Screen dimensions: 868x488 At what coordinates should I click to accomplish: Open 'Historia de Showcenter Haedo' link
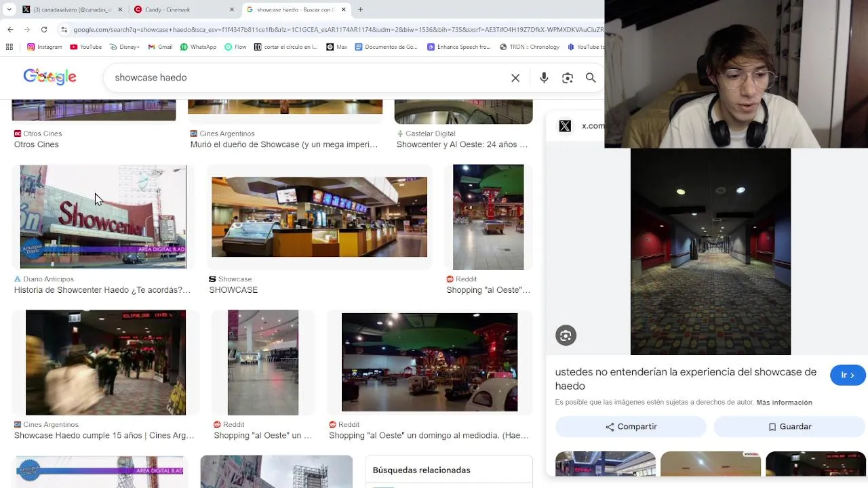click(102, 290)
